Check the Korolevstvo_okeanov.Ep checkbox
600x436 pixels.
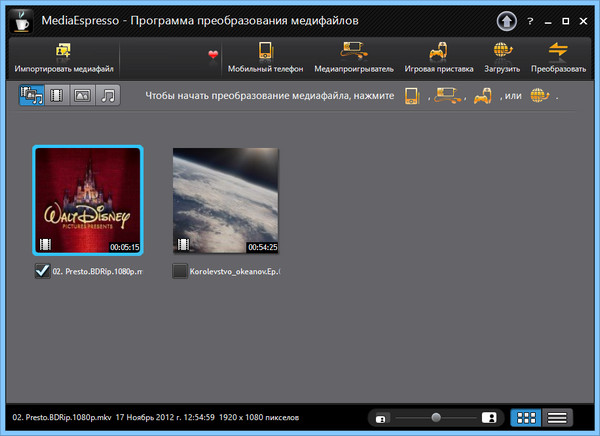[180, 271]
